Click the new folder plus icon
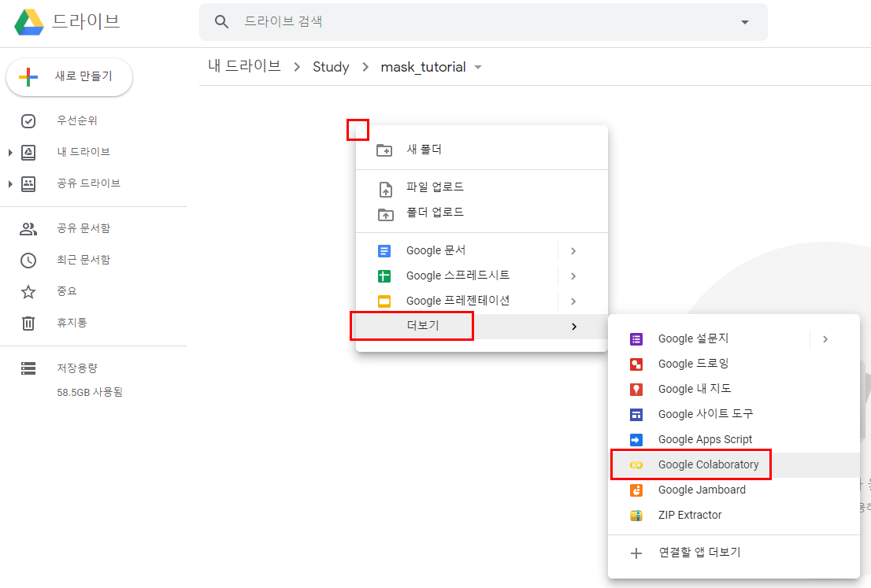Image resolution: width=871 pixels, height=588 pixels. (x=384, y=150)
